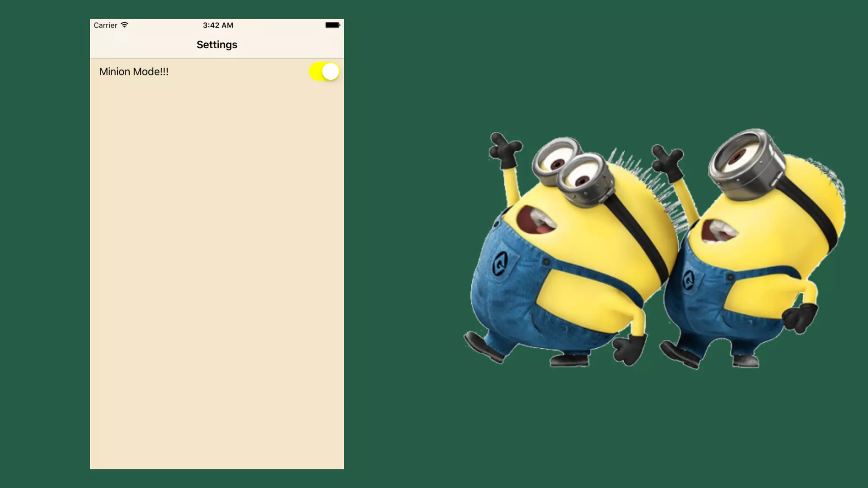
Task: Click the battery icon in status bar
Action: tap(332, 25)
